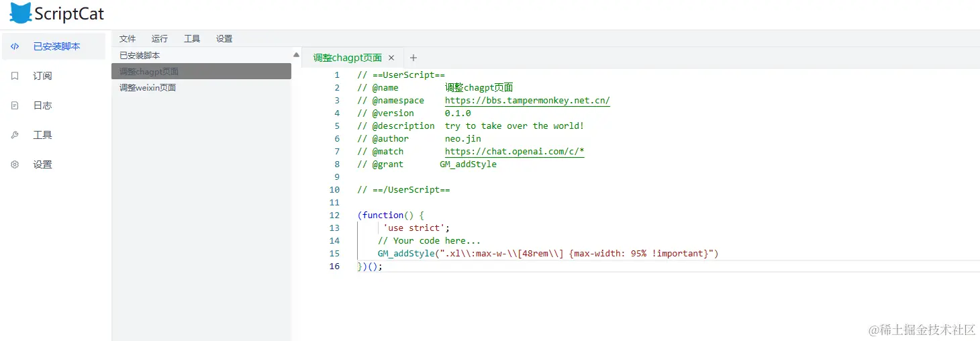Viewport: 980px width, 341px height.
Task: Click the neo.jin author value
Action: point(463,139)
